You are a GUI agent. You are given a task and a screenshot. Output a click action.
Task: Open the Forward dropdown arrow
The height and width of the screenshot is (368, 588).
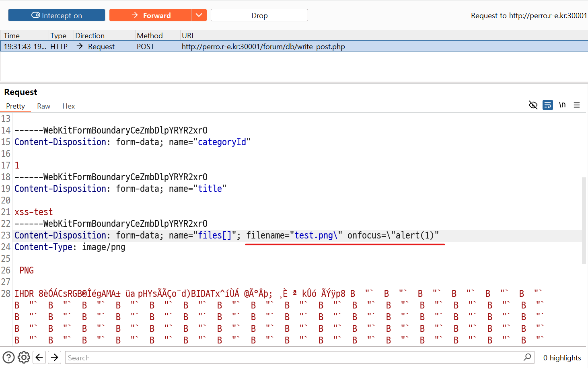pos(199,15)
